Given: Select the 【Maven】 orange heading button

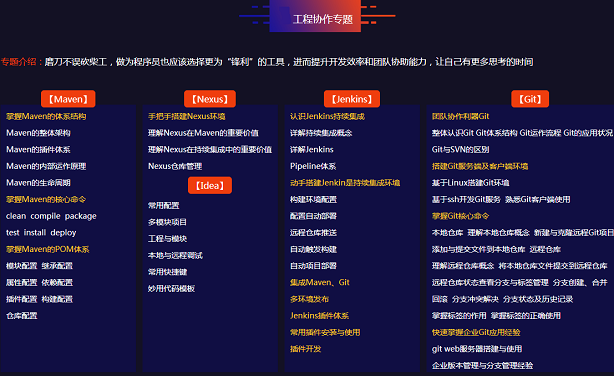Looking at the screenshot, I should click(x=68, y=99).
